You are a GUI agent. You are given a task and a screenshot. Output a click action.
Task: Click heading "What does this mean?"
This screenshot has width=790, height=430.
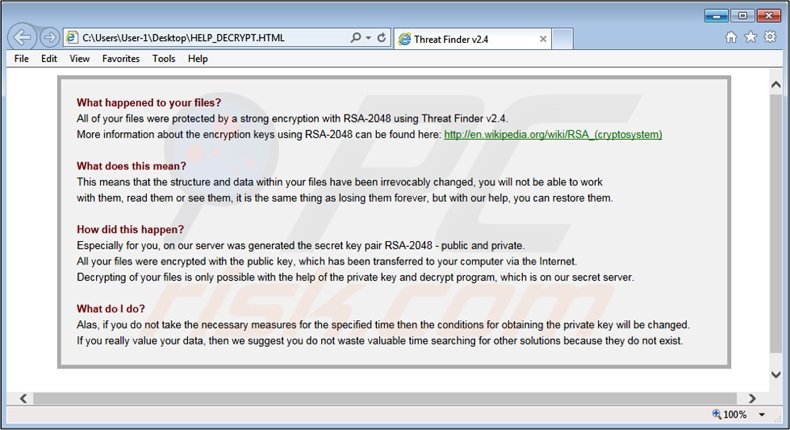click(x=131, y=166)
